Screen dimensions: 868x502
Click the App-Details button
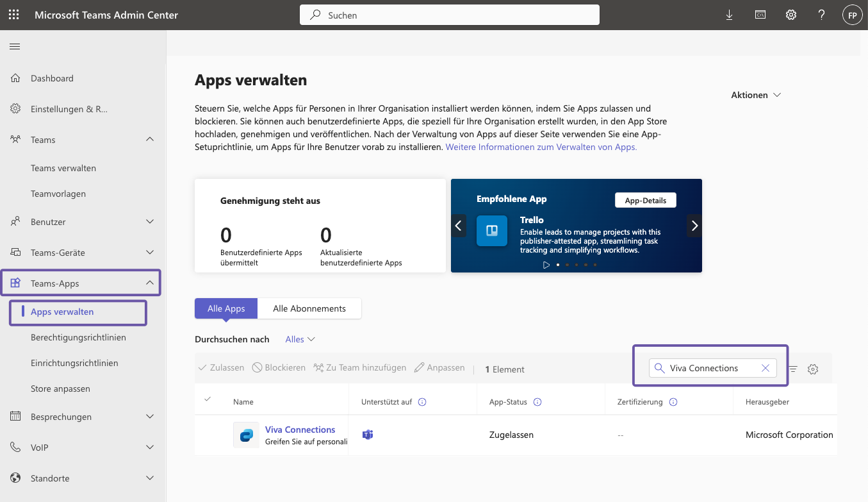[x=646, y=201]
